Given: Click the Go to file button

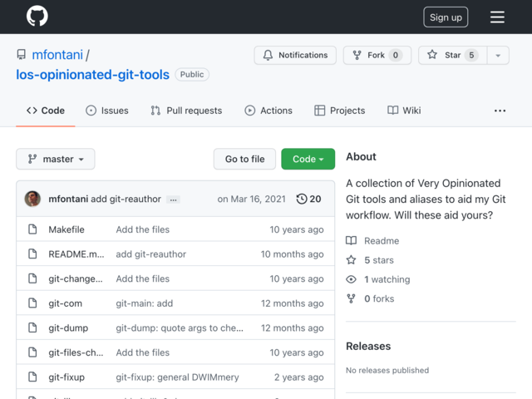Looking at the screenshot, I should (244, 159).
